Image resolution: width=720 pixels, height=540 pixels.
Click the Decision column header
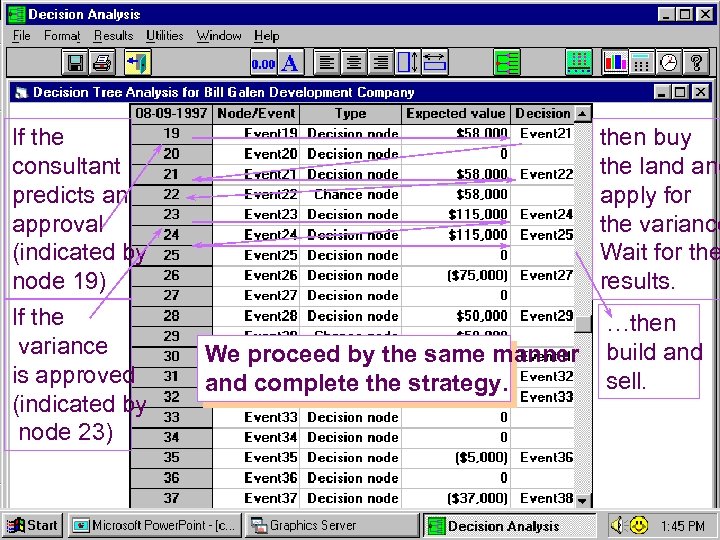pyautogui.click(x=542, y=113)
